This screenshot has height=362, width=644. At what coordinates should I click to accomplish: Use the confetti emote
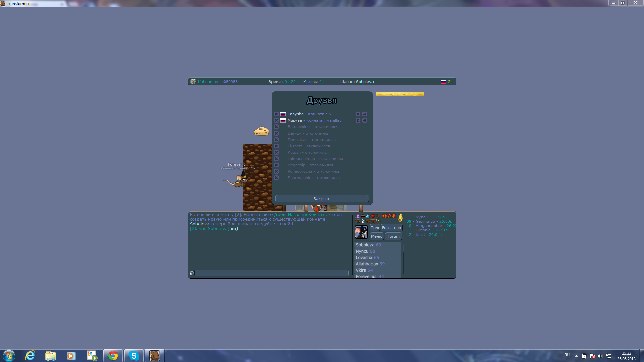(378, 221)
